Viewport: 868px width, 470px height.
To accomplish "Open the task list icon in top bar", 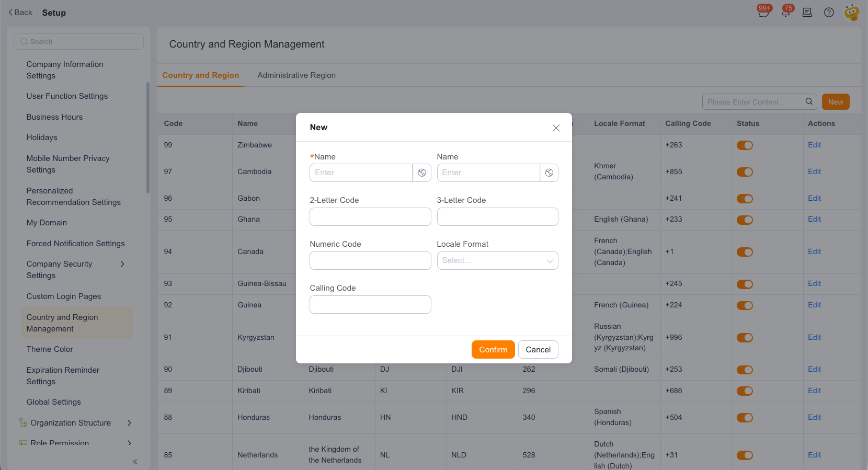I will 807,13.
